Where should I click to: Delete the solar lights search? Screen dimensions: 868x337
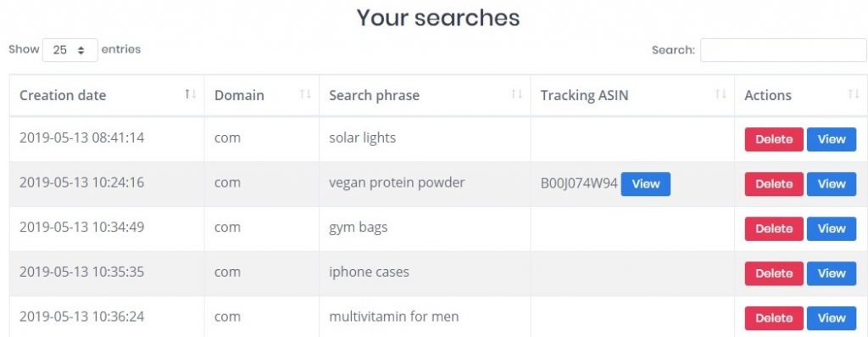click(774, 139)
